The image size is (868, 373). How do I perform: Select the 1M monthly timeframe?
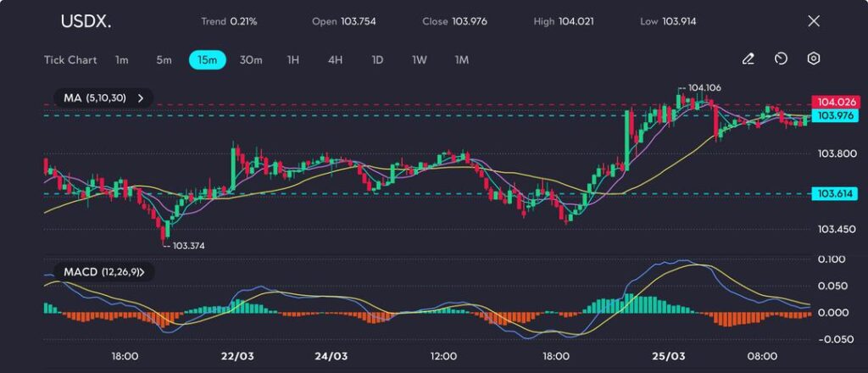pyautogui.click(x=462, y=60)
